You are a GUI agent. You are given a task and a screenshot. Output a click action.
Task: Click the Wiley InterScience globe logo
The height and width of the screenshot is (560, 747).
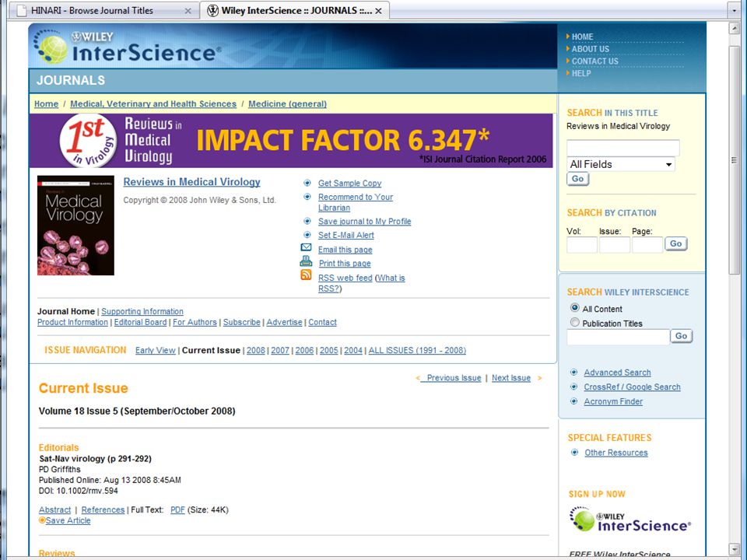pos(51,47)
